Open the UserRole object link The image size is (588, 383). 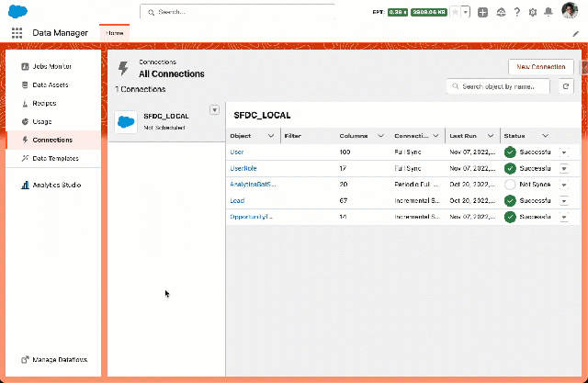coord(243,168)
